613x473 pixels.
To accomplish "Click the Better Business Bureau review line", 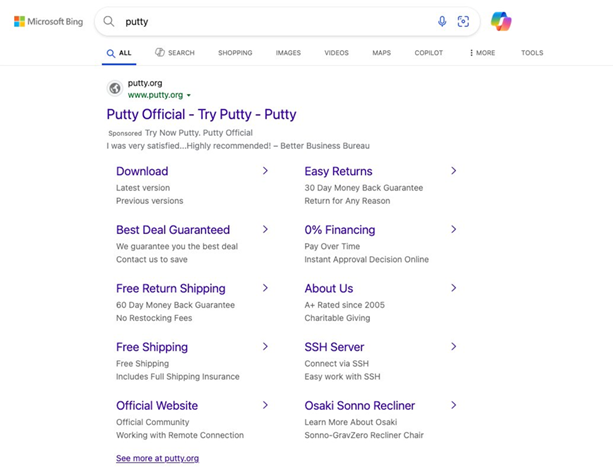I will point(238,146).
